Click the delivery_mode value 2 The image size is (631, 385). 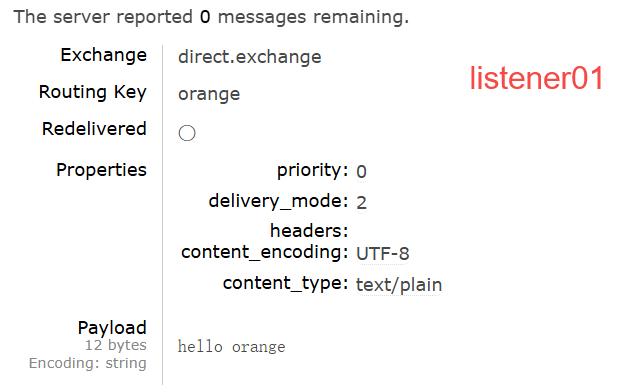point(361,202)
